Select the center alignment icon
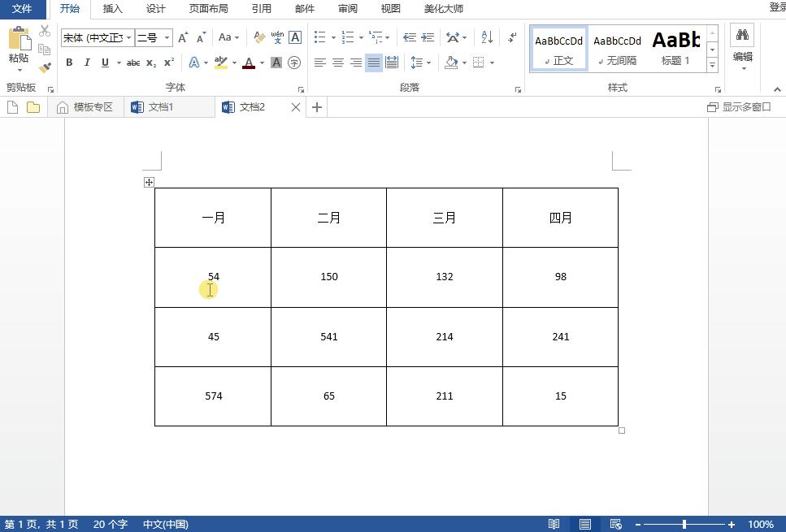Screen dimensions: 786x532 coord(338,63)
